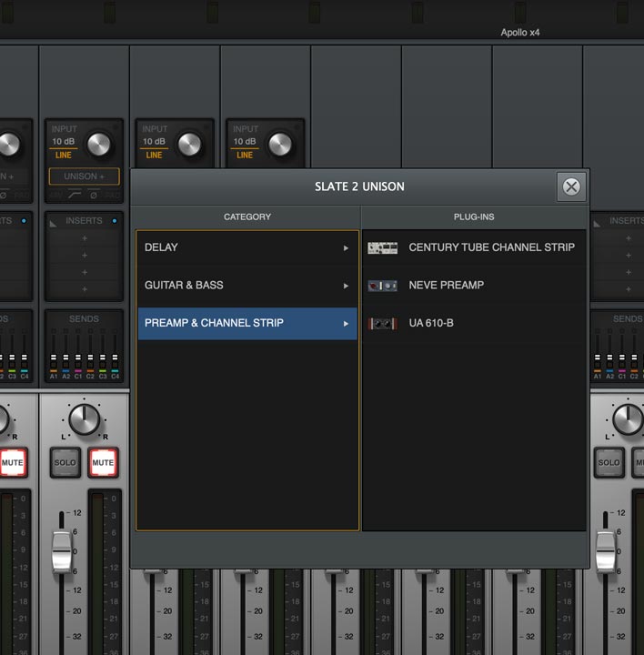Add a plug-in to the third insert slot

[85, 272]
